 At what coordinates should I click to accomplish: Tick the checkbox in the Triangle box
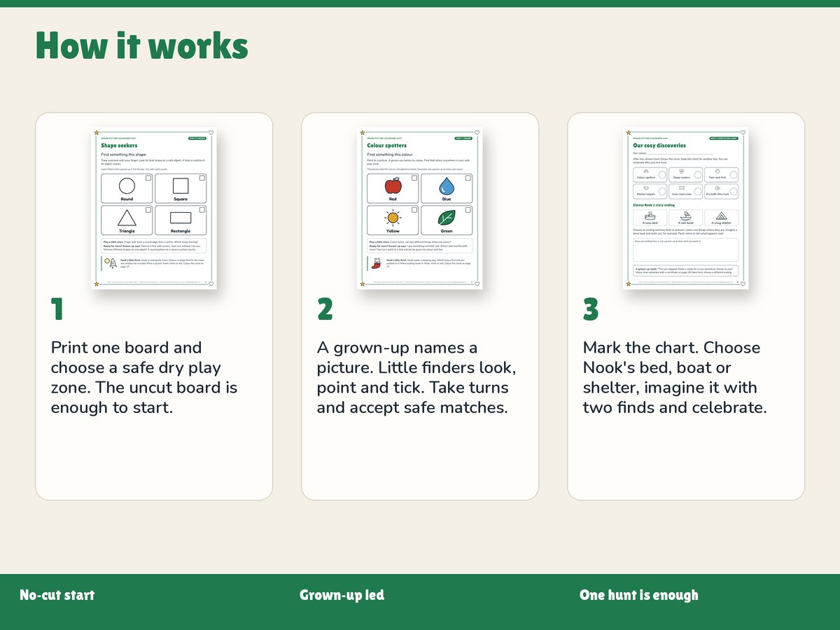[148, 210]
